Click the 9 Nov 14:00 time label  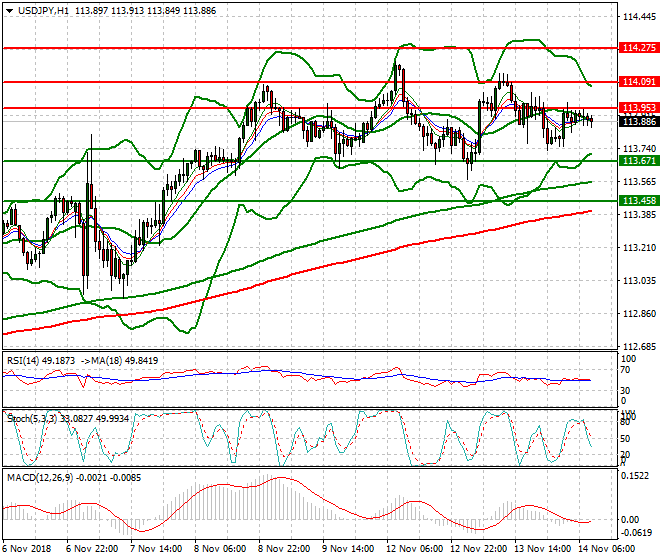tap(348, 549)
